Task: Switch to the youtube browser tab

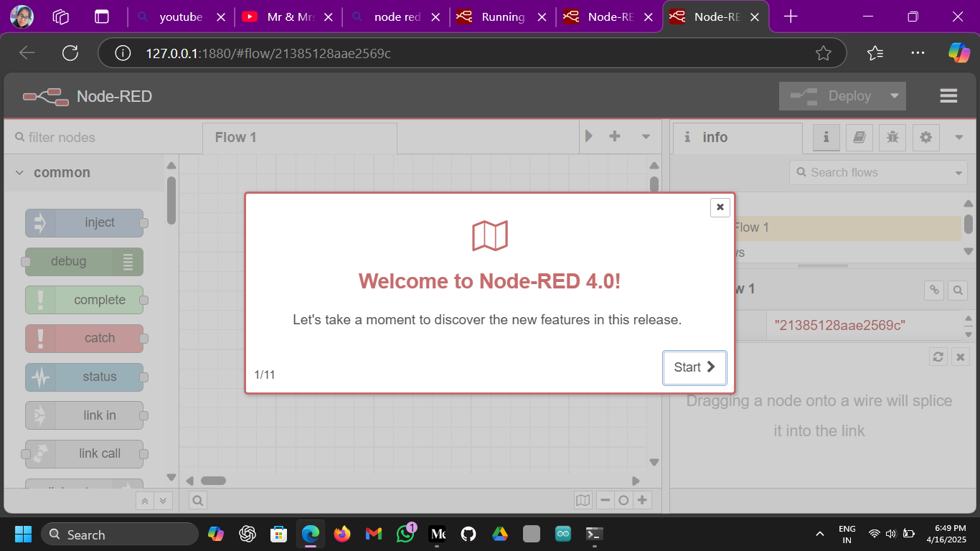Action: click(x=181, y=17)
